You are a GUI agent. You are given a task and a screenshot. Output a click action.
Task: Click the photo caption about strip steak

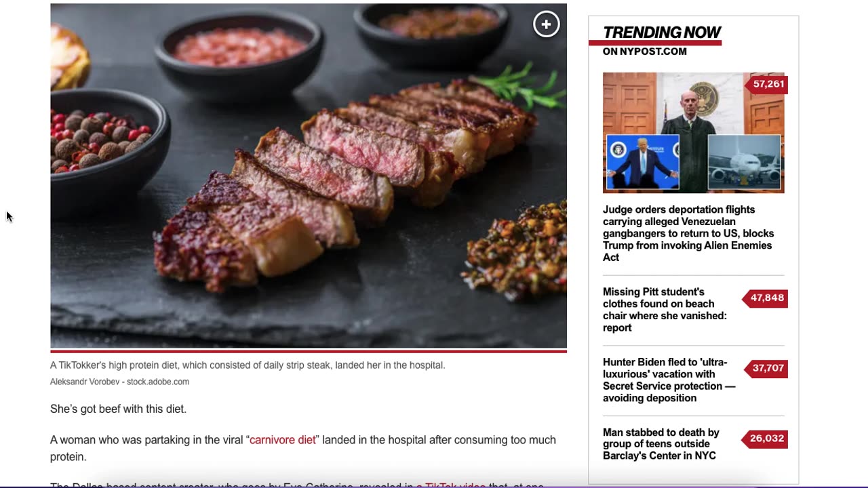point(248,365)
